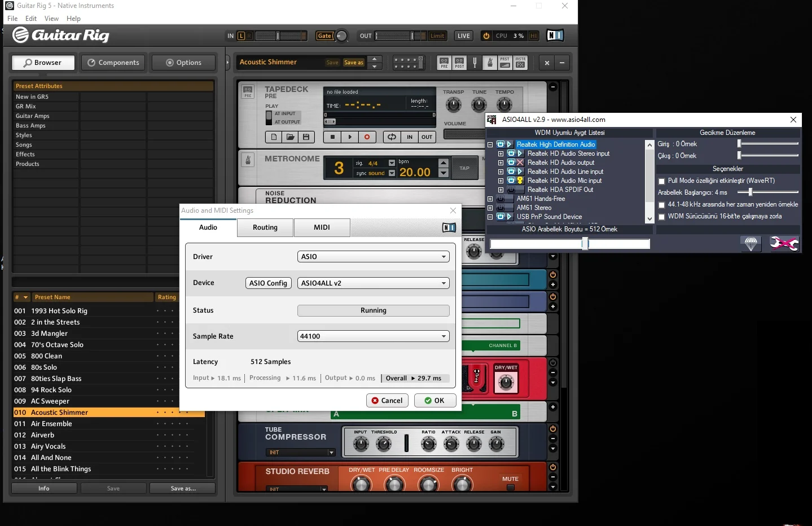Click the NI logo in Audio settings dialog
The width and height of the screenshot is (812, 526).
[449, 227]
